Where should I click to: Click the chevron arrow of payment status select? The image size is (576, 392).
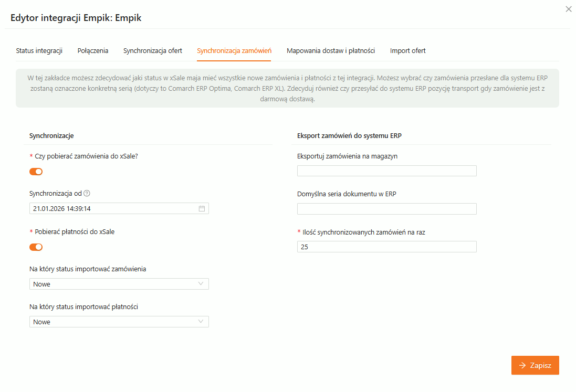click(x=201, y=322)
